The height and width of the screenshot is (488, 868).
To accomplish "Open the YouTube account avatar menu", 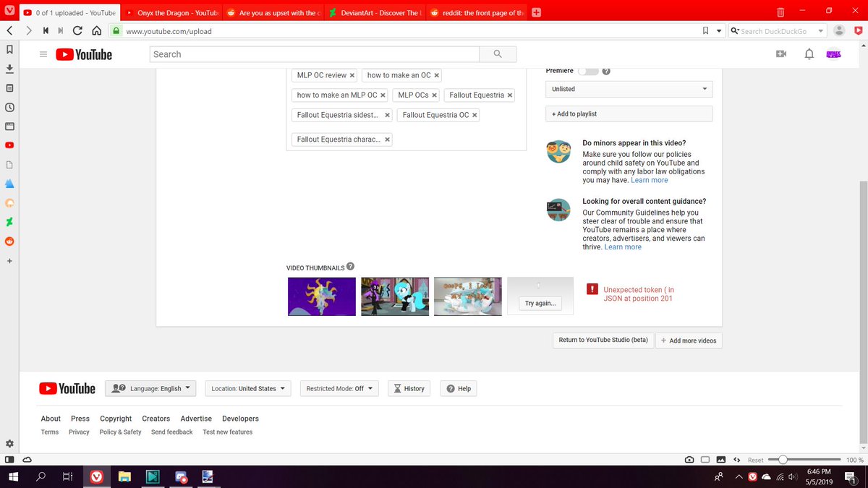I will pos(834,54).
